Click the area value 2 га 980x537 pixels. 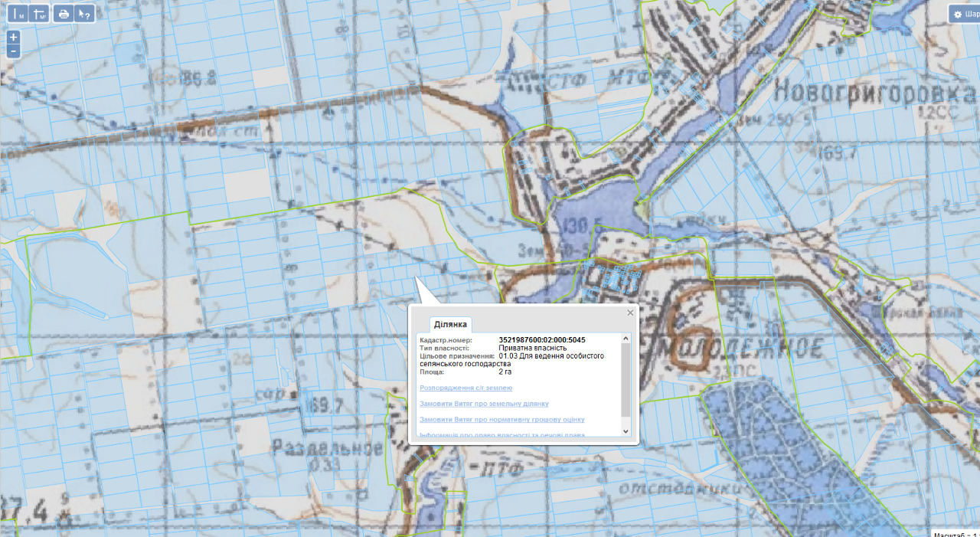coord(505,372)
